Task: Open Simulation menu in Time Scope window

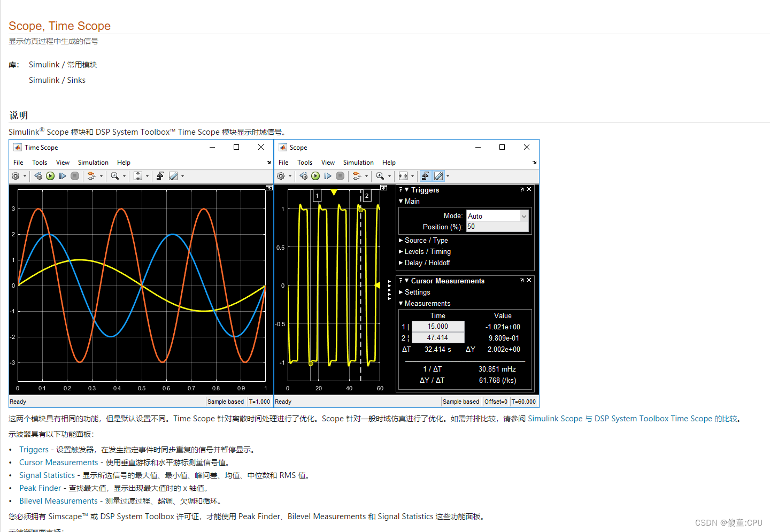Action: coord(93,163)
